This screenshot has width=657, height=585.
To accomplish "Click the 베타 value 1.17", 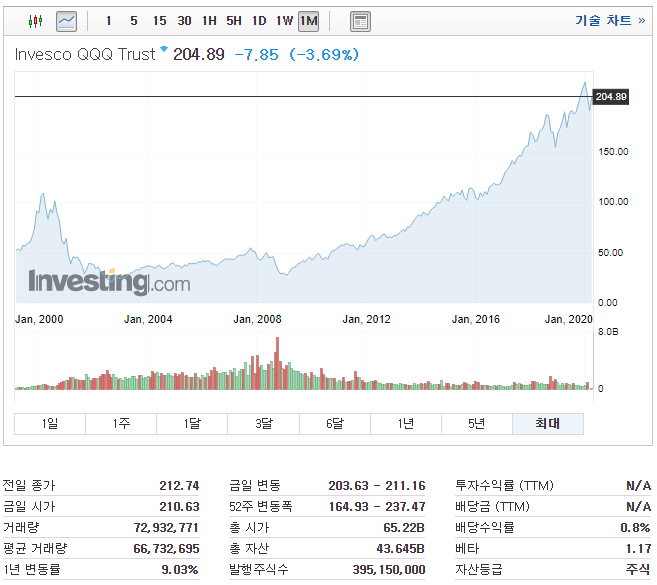I will [639, 549].
